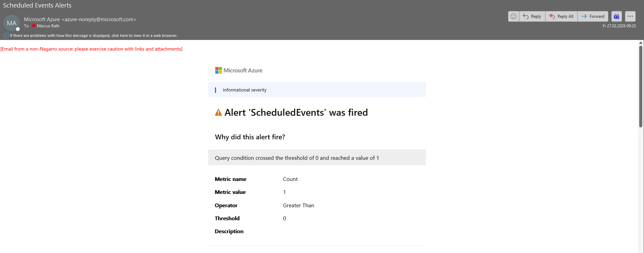
Task: Open the Marcus Rath recipient contact
Action: (x=48, y=26)
